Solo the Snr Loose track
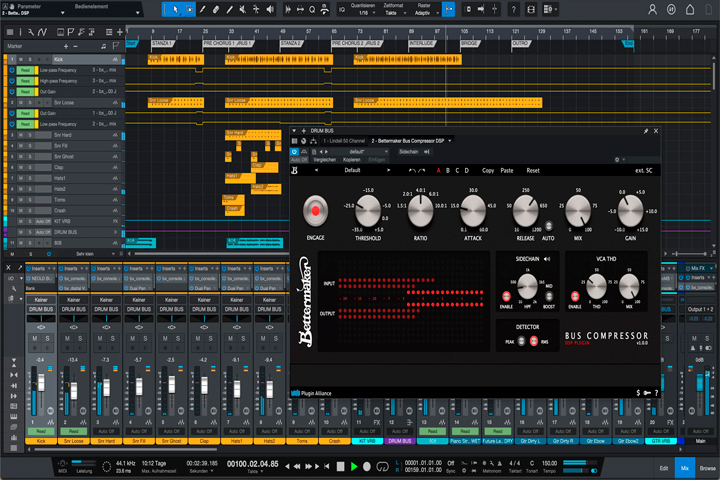This screenshot has width=720, height=480. click(x=30, y=102)
